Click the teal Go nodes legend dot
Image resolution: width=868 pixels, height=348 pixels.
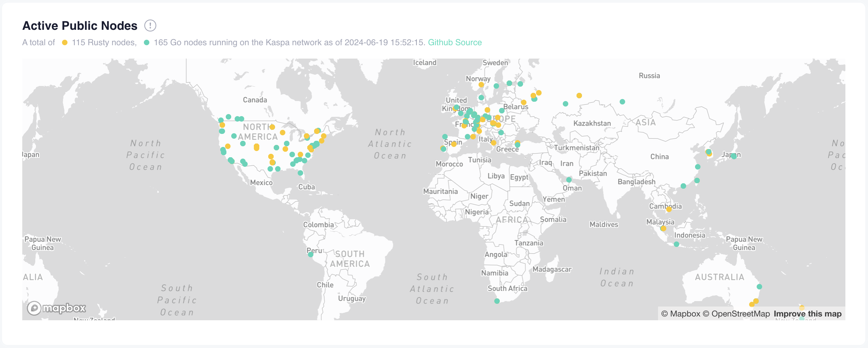(x=147, y=42)
